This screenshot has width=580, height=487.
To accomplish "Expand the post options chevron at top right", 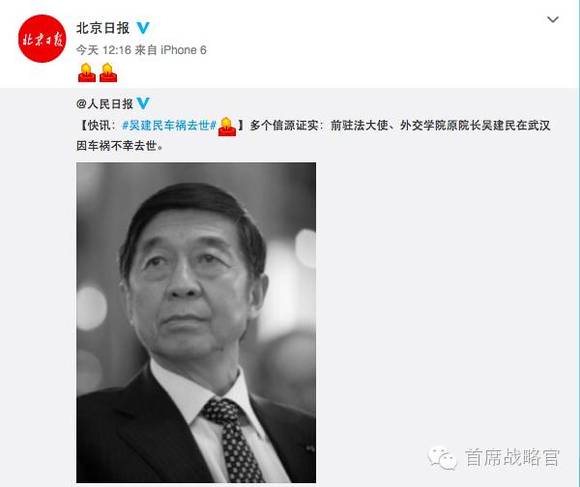I will pos(553,19).
